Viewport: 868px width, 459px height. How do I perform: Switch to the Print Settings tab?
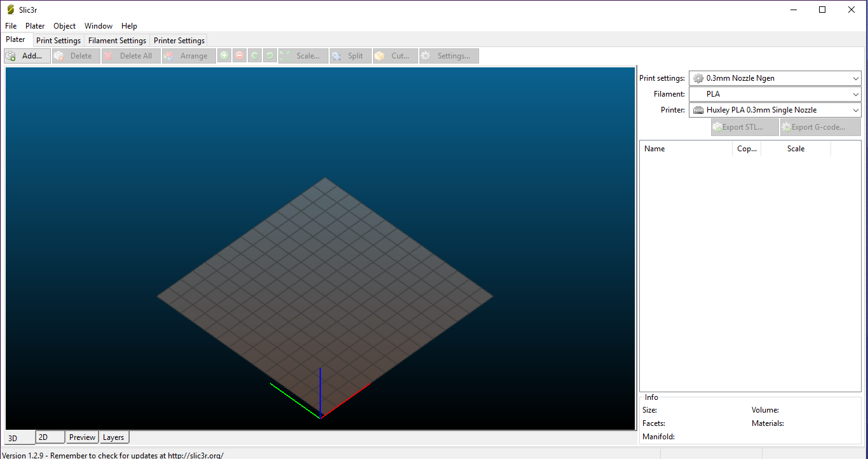pyautogui.click(x=58, y=41)
